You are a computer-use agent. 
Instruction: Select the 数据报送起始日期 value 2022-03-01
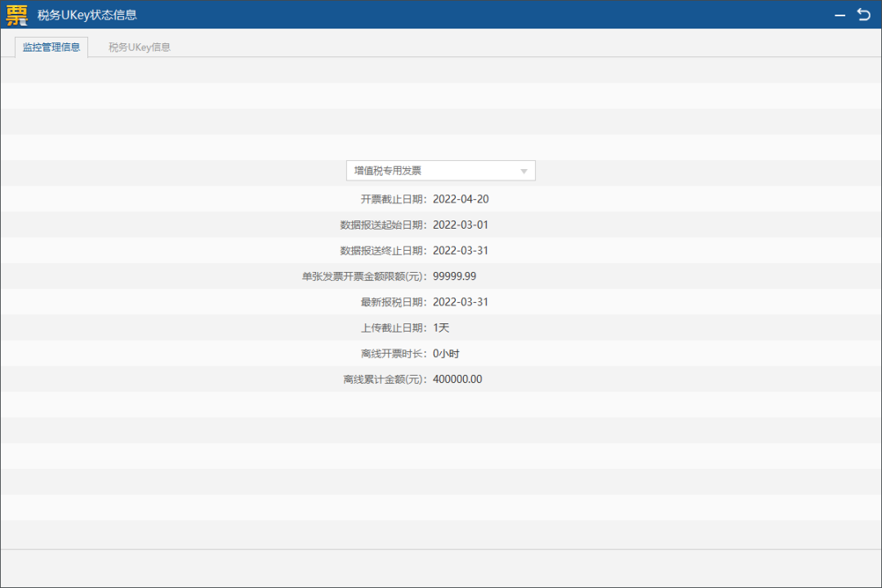pos(461,225)
